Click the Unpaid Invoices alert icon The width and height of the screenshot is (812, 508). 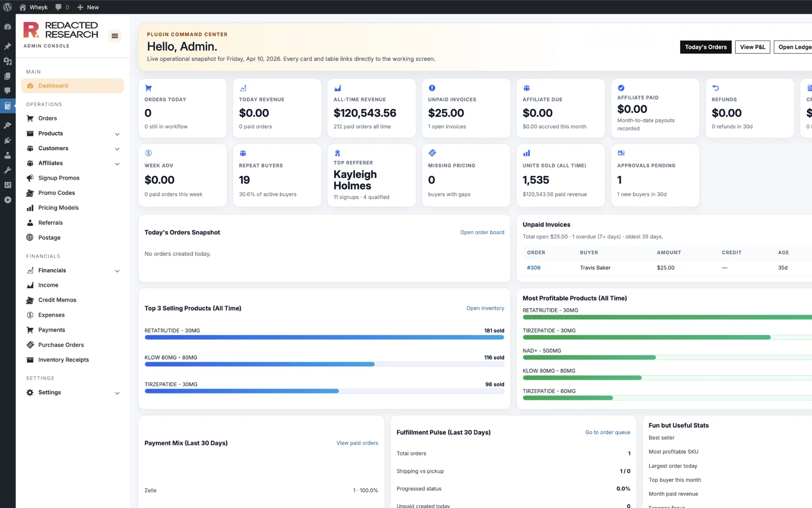pos(432,88)
